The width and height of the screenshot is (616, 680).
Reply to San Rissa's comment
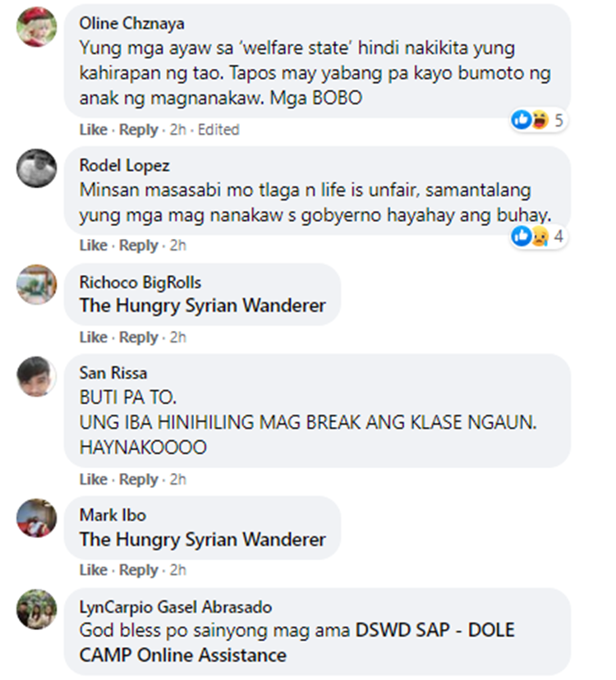click(138, 480)
